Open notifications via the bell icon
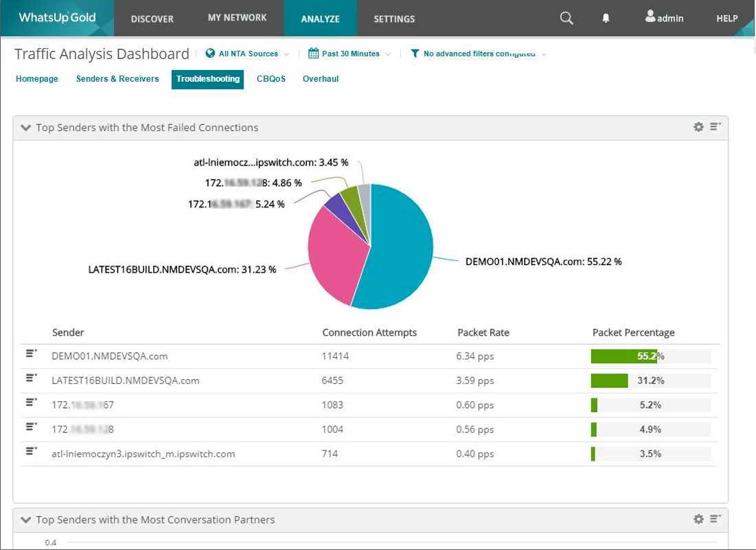Image resolution: width=756 pixels, height=550 pixels. 606,19
